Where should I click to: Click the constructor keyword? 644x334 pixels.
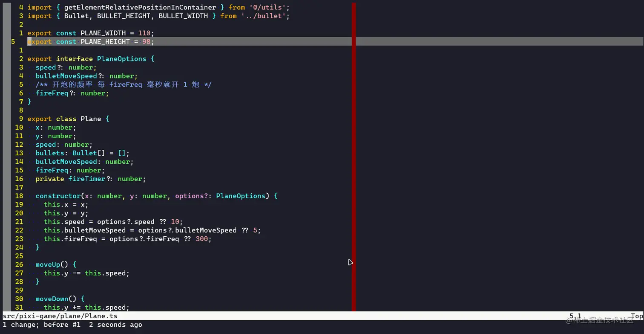tap(58, 196)
